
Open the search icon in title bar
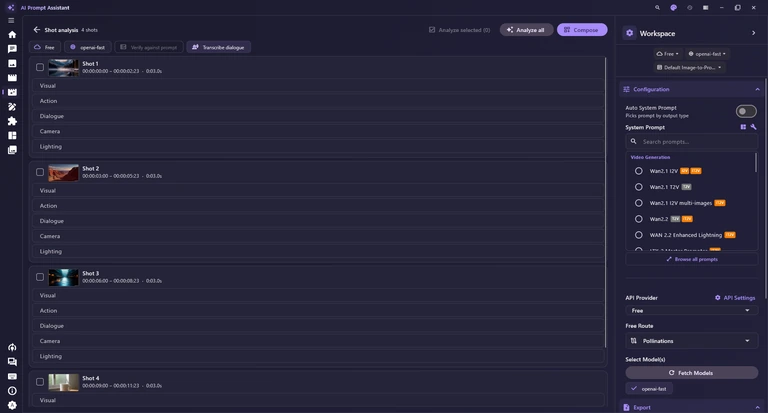(x=657, y=8)
